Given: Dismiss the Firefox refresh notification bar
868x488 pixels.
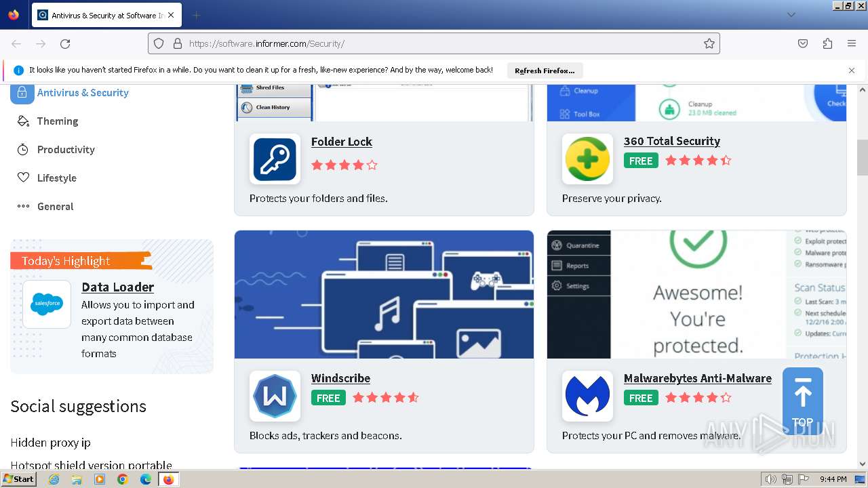Looking at the screenshot, I should click(852, 70).
